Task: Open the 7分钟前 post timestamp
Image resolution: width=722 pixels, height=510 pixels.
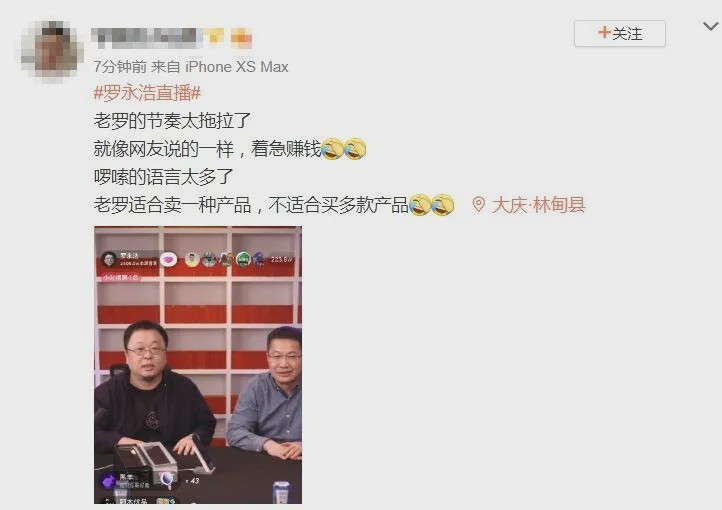Action: (x=120, y=67)
